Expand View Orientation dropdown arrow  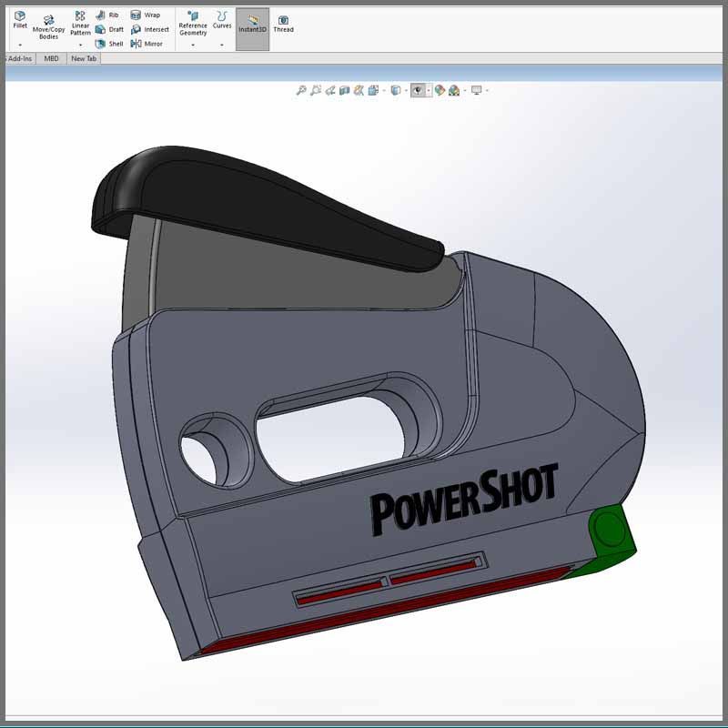point(384,90)
